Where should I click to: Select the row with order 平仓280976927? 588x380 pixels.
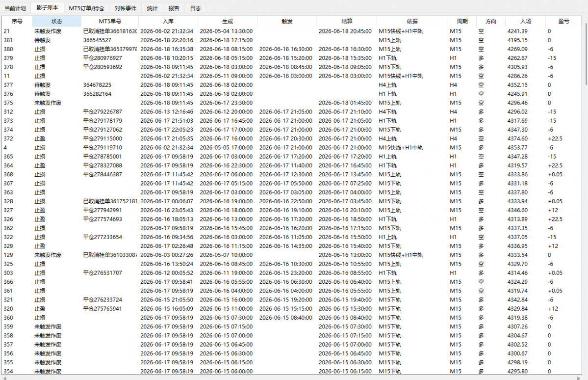[x=292, y=58]
